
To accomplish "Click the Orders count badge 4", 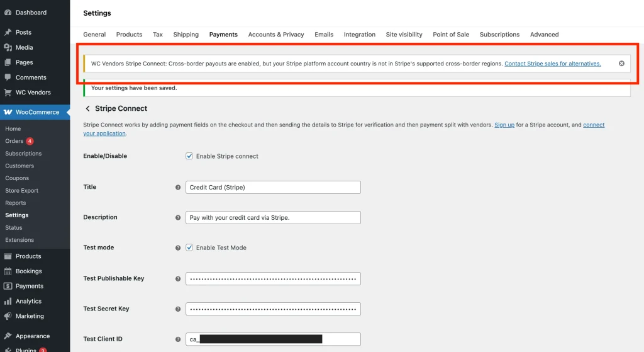I will click(x=30, y=141).
